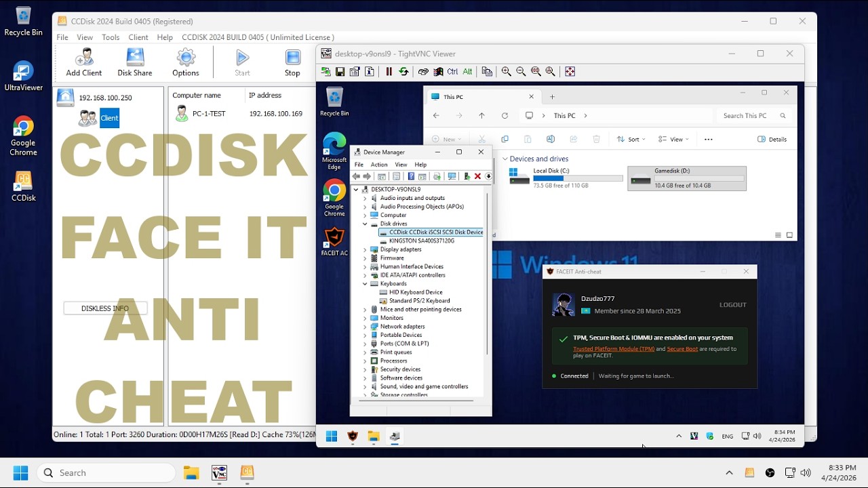Open TightVNC from host taskbar

pos(219,472)
